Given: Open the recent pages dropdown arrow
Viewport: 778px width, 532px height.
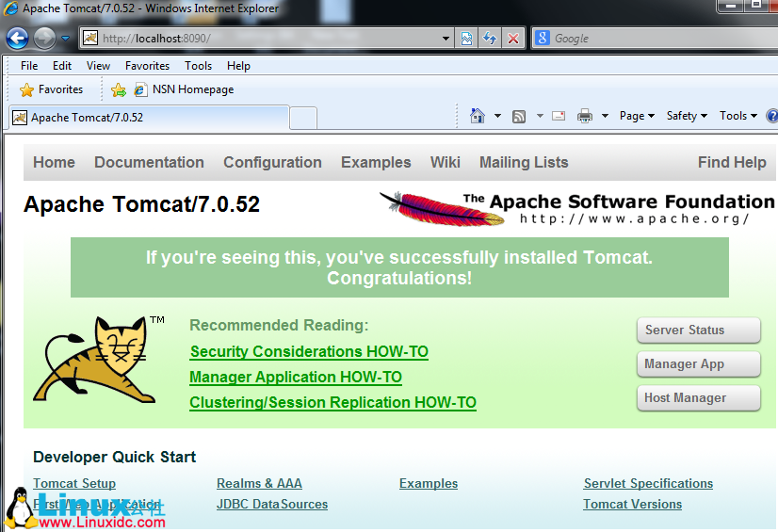Looking at the screenshot, I should [x=66, y=39].
